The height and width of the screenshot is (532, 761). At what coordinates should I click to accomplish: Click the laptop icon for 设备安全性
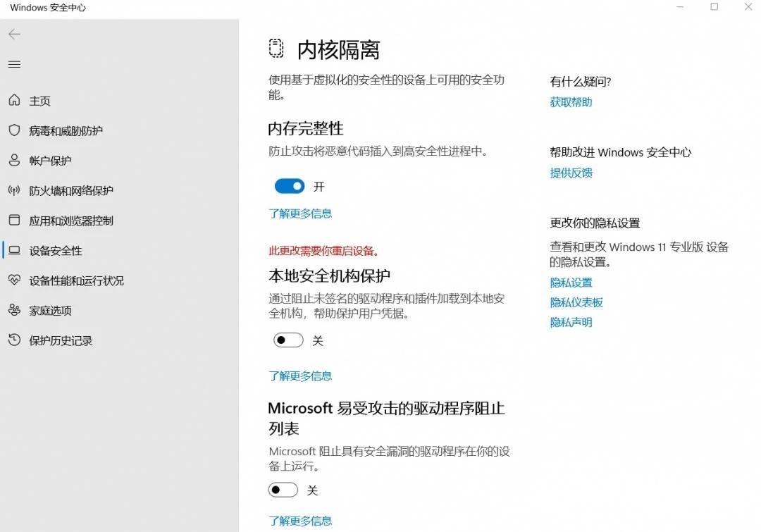[15, 250]
